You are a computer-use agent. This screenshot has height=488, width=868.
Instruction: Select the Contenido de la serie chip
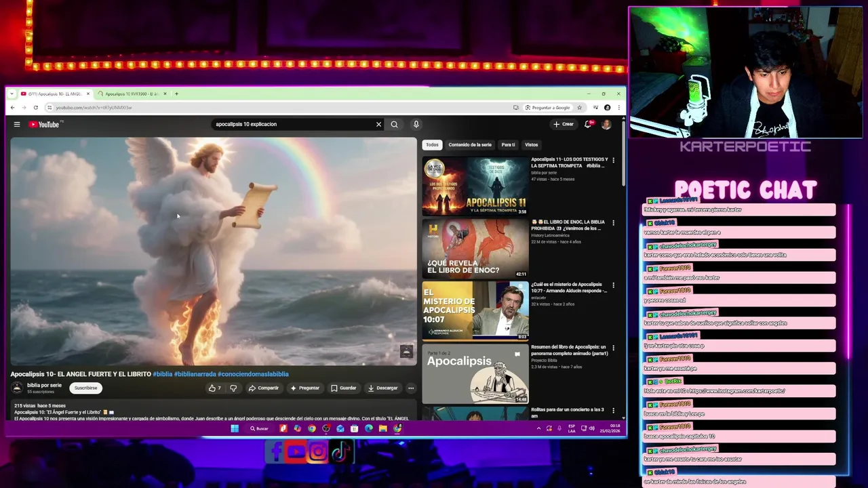tap(470, 144)
